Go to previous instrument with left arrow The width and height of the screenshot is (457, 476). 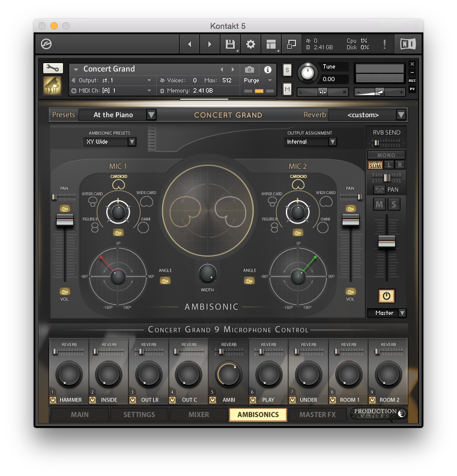pos(190,44)
